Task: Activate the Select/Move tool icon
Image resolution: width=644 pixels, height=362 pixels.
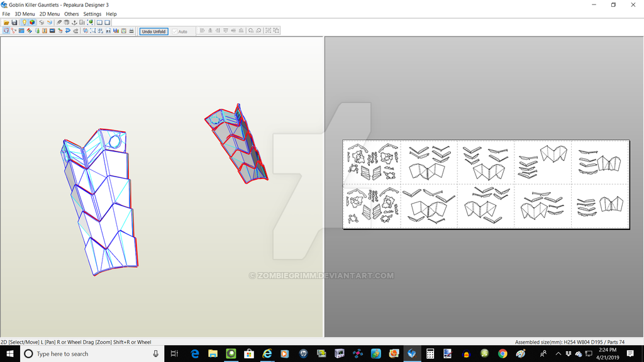Action: point(6,31)
